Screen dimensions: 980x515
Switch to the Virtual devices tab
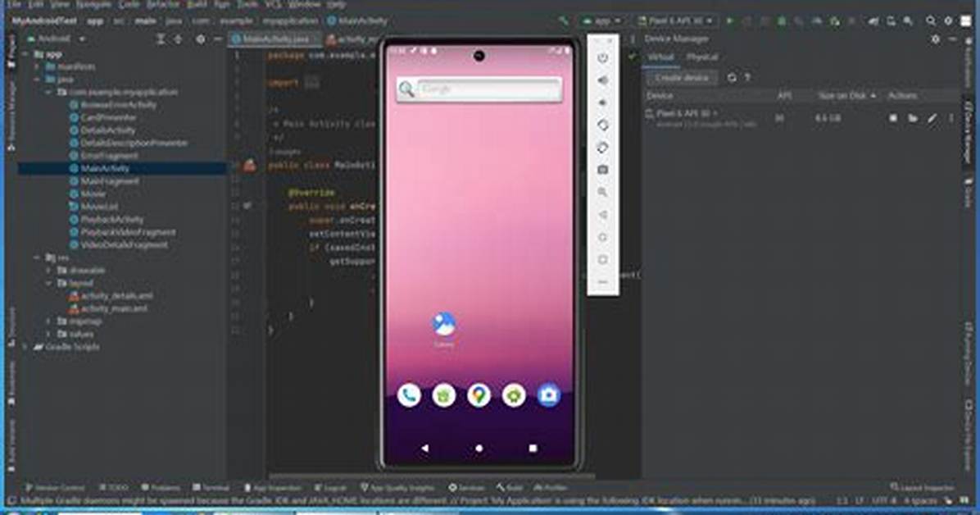(x=660, y=57)
